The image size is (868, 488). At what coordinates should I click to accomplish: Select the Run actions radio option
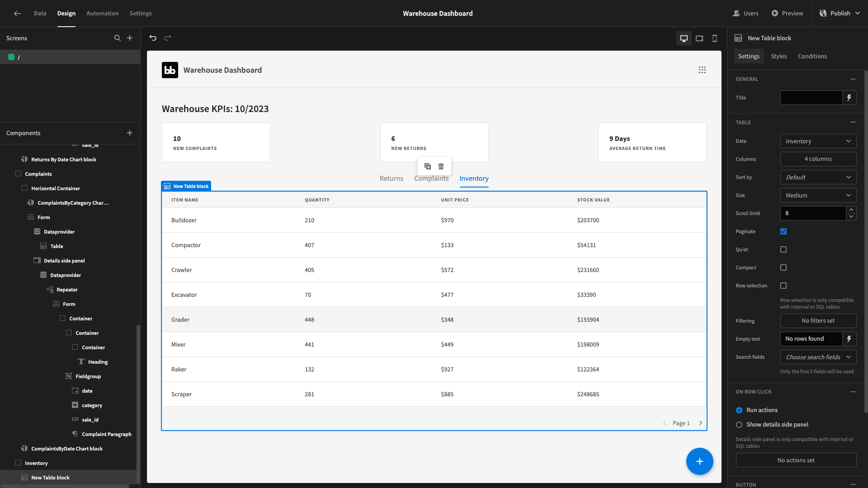pos(739,410)
